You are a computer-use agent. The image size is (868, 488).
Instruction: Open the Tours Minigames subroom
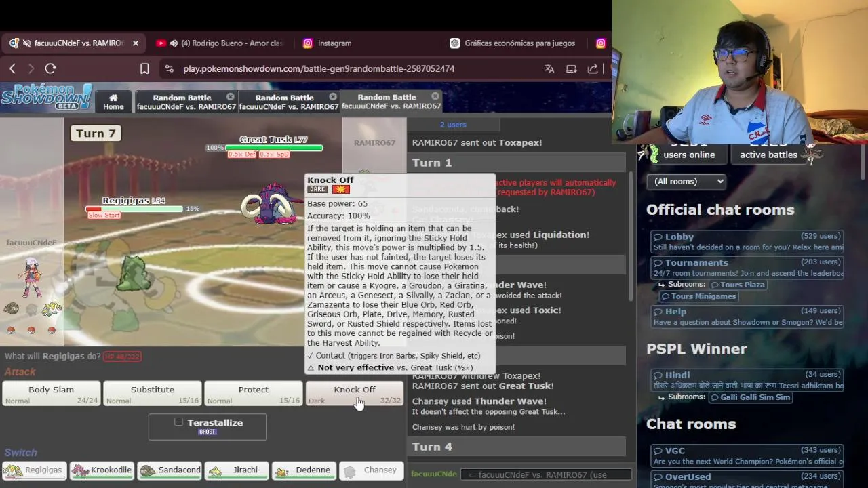point(698,296)
